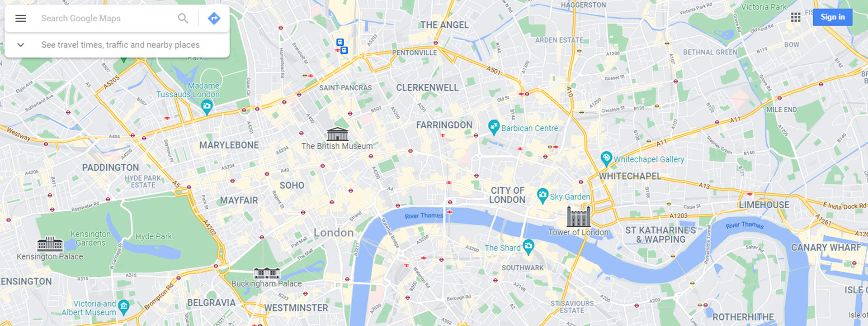Click the search magnifier icon
868x326 pixels.
(183, 19)
